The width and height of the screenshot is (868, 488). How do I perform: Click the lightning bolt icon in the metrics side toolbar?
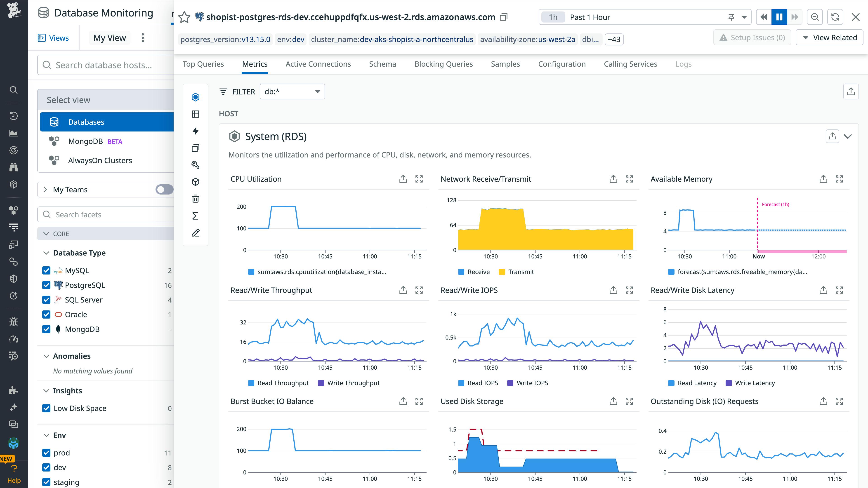pyautogui.click(x=196, y=131)
